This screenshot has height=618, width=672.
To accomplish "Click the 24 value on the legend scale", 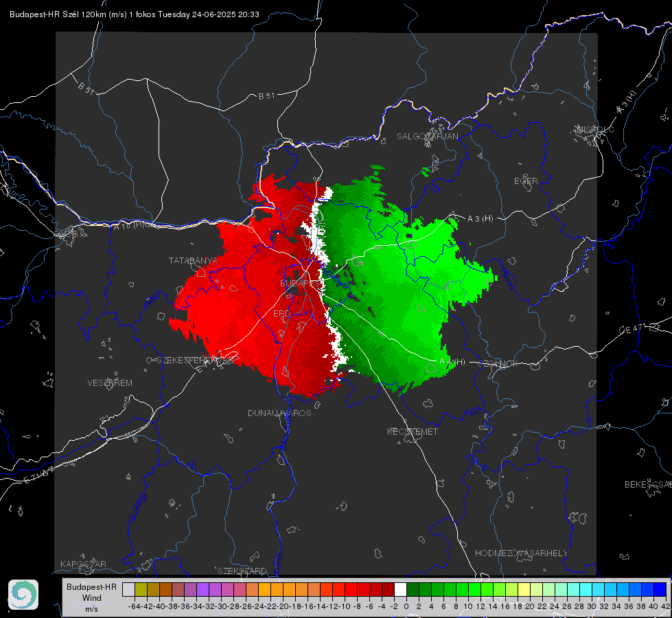I will click(x=555, y=606).
